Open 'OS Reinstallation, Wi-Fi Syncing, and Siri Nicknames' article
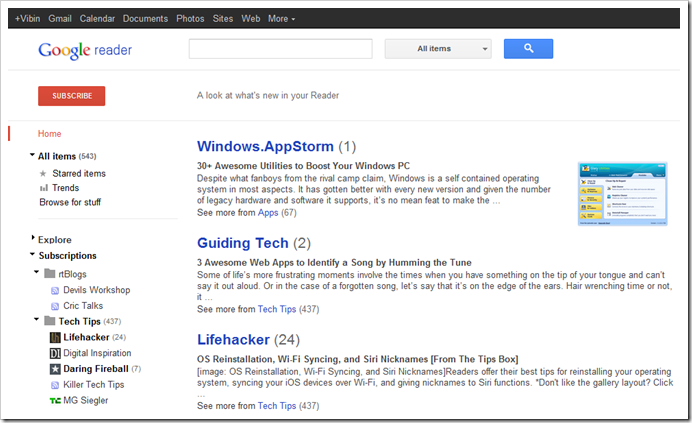The width and height of the screenshot is (692, 423). click(357, 359)
